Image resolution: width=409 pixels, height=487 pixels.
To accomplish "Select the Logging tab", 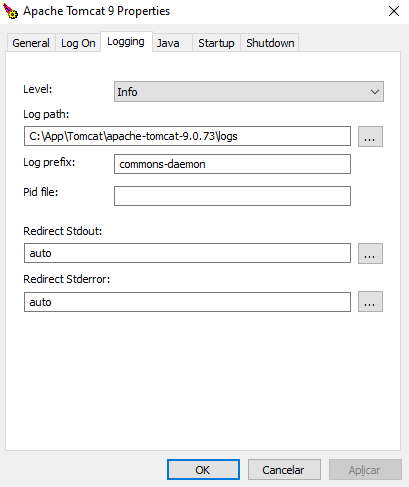I will click(126, 42).
